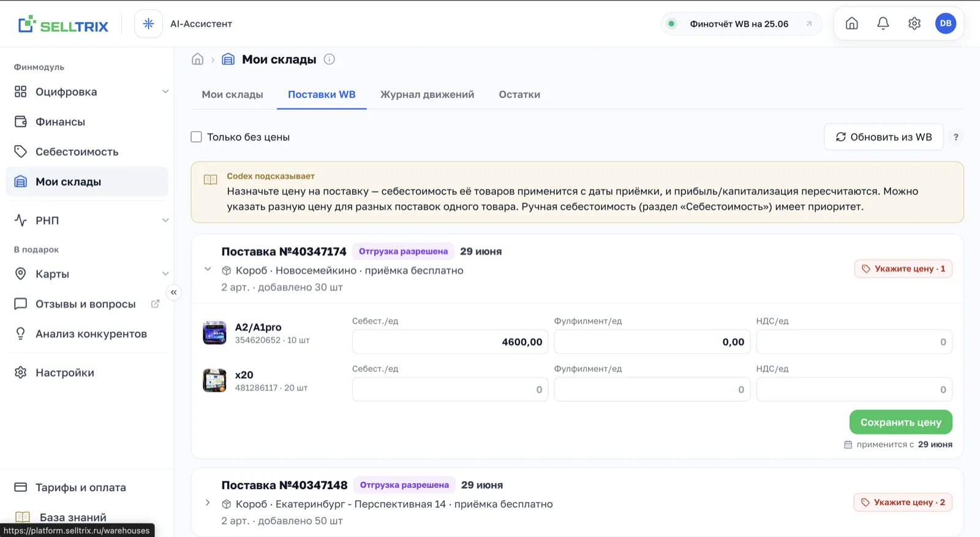Click external link icon beside Отзывы и вопросы
Viewport: 980px width, 537px height.
pos(155,304)
